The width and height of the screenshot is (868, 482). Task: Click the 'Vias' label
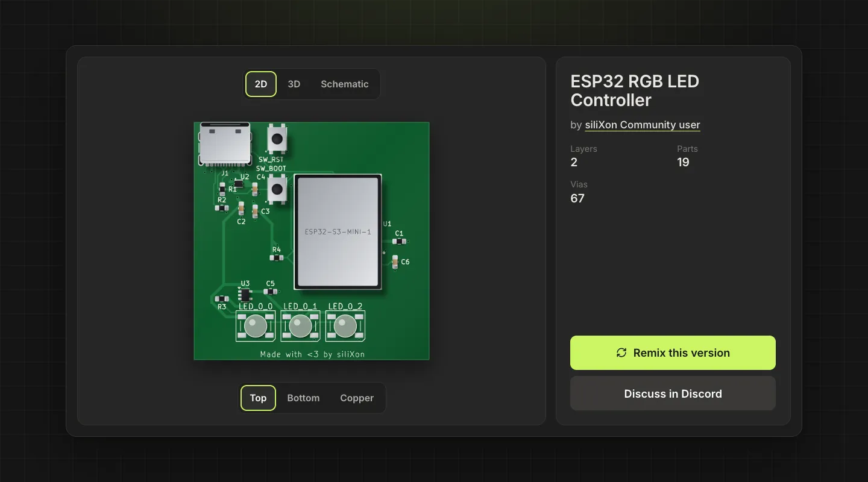[x=579, y=184]
